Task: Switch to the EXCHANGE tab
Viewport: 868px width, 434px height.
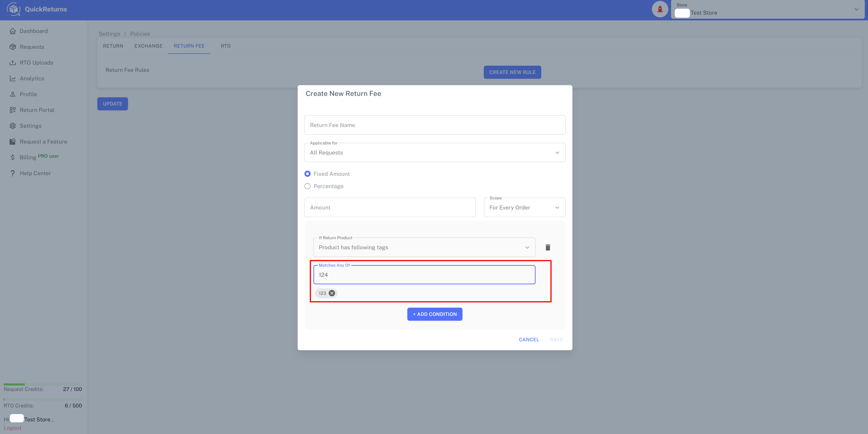Action: [149, 46]
